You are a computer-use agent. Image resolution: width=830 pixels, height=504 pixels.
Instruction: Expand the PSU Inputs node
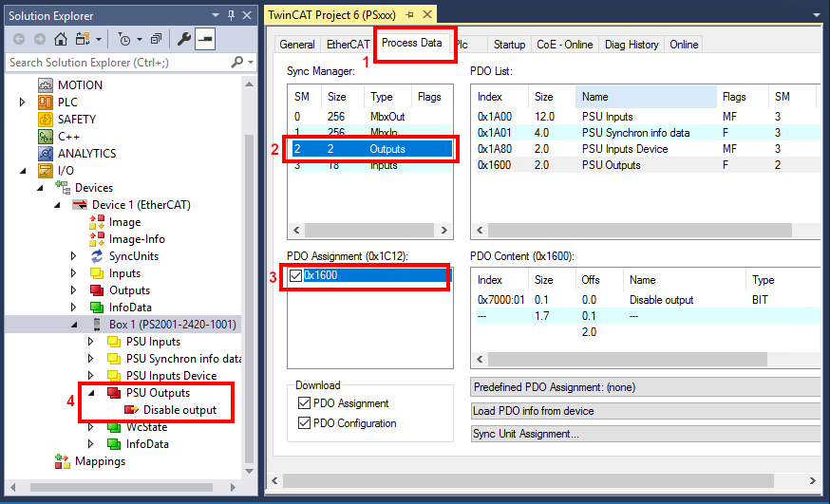tap(90, 341)
